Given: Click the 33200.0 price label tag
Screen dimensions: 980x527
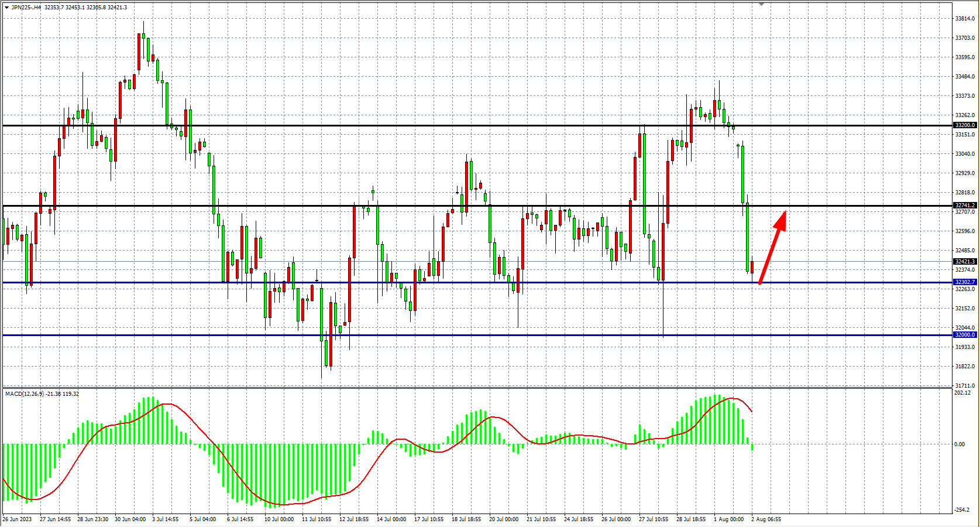Looking at the screenshot, I should (965, 125).
